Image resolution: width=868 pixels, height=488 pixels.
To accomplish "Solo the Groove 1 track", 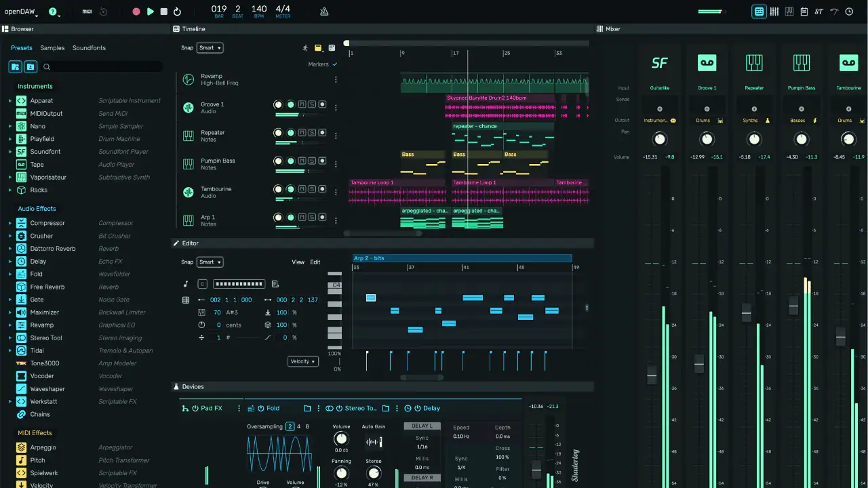I will click(x=312, y=104).
